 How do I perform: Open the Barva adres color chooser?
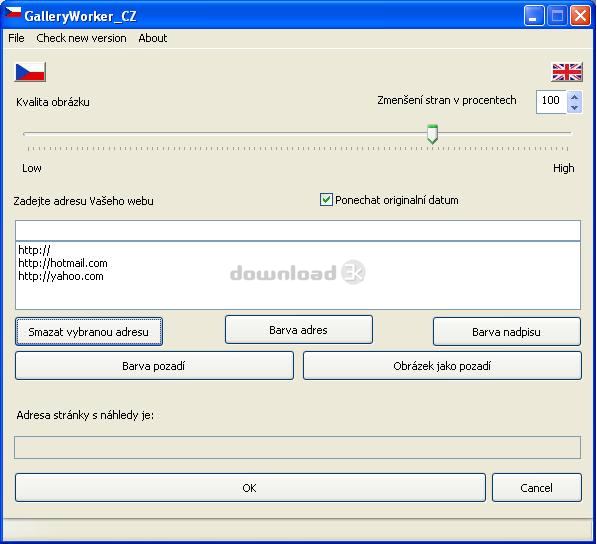(298, 330)
